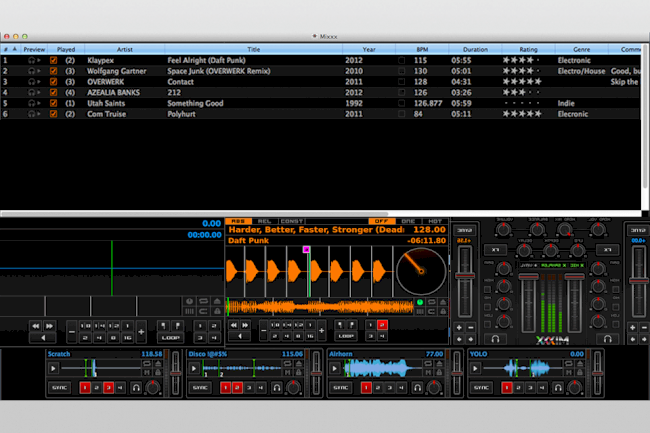Click the SYNC button on Scratch sampler
This screenshot has width=650, height=433.
(58, 387)
